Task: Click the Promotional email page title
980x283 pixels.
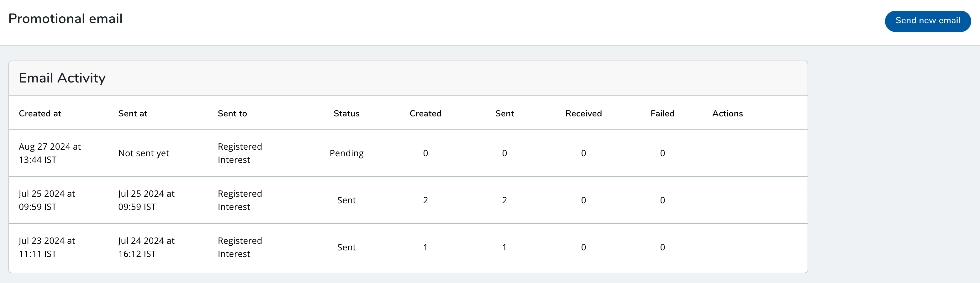Action: (x=66, y=19)
